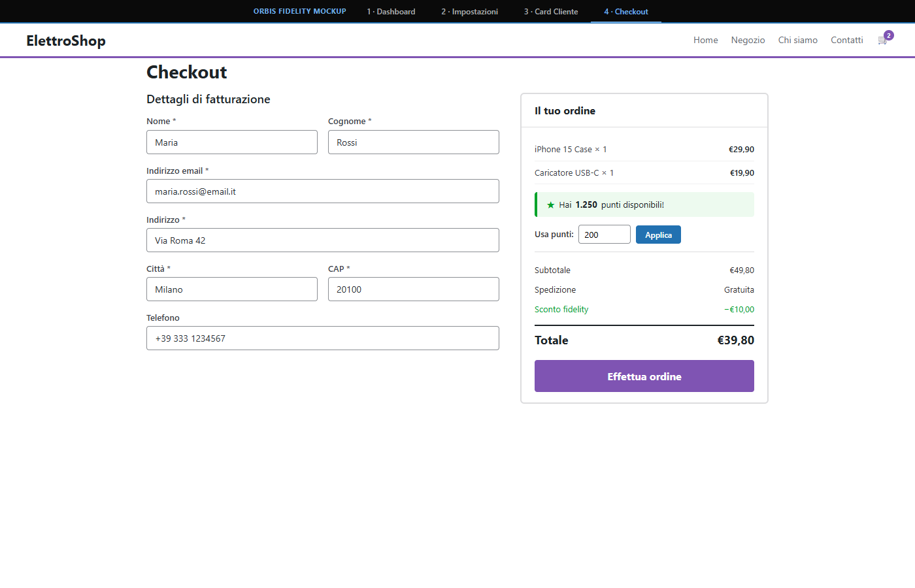The image size is (915, 588).
Task: Select the Indirizzo email input field
Action: coord(322,191)
